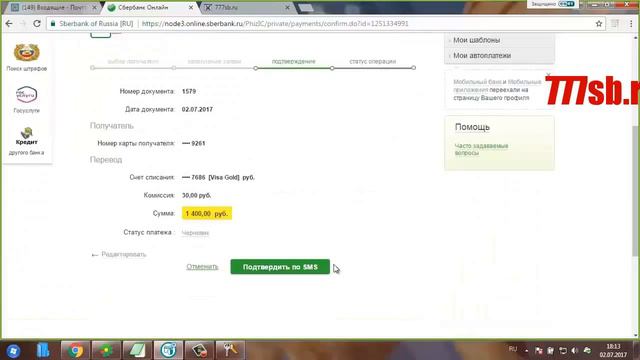Bookmark this page with the star icon
Viewport: 640px width, 360px height.
tap(599, 24)
